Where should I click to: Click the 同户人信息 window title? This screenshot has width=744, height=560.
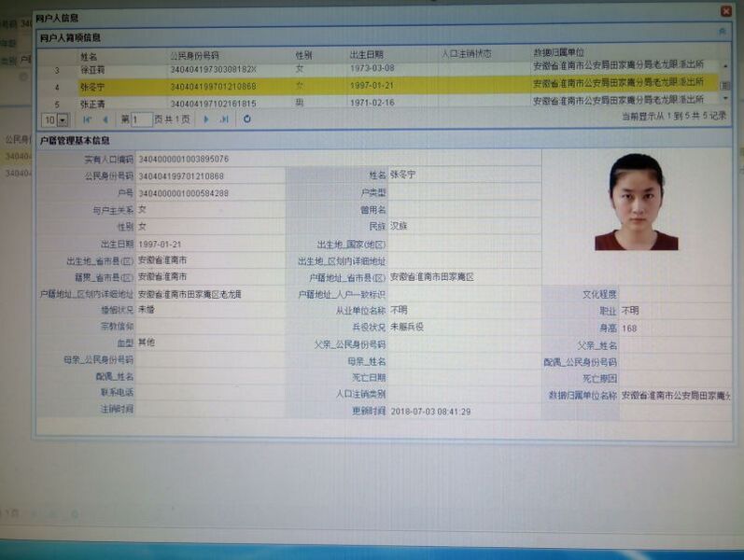click(56, 19)
